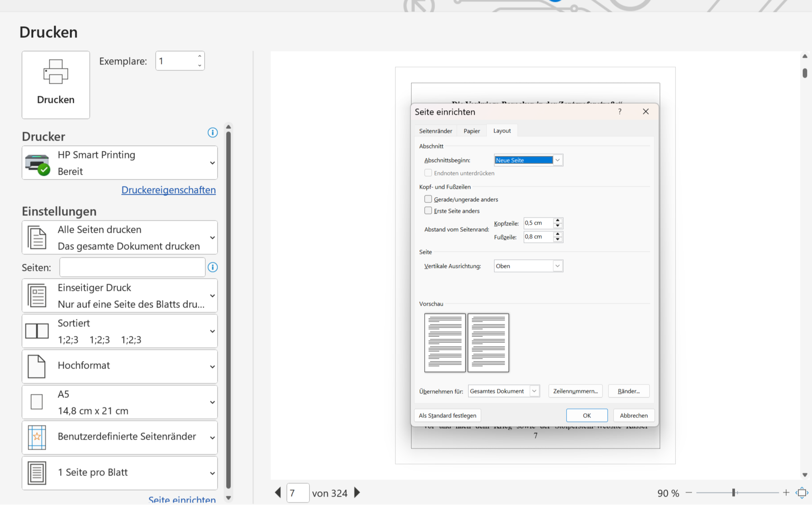Select the Layout tab

502,131
